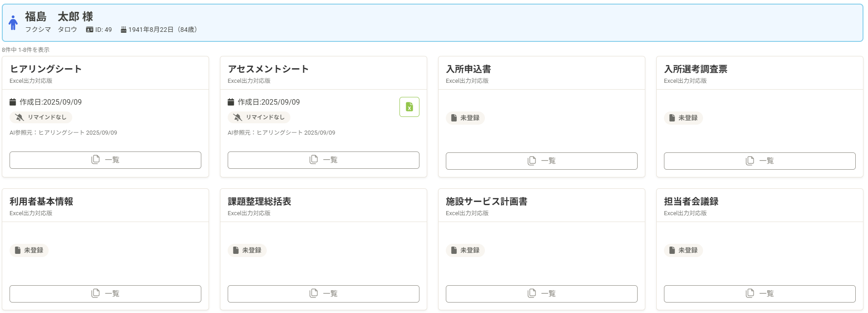Image resolution: width=868 pixels, height=313 pixels.
Task: Click the 施設サービス計画書 card title
Action: [x=486, y=202]
